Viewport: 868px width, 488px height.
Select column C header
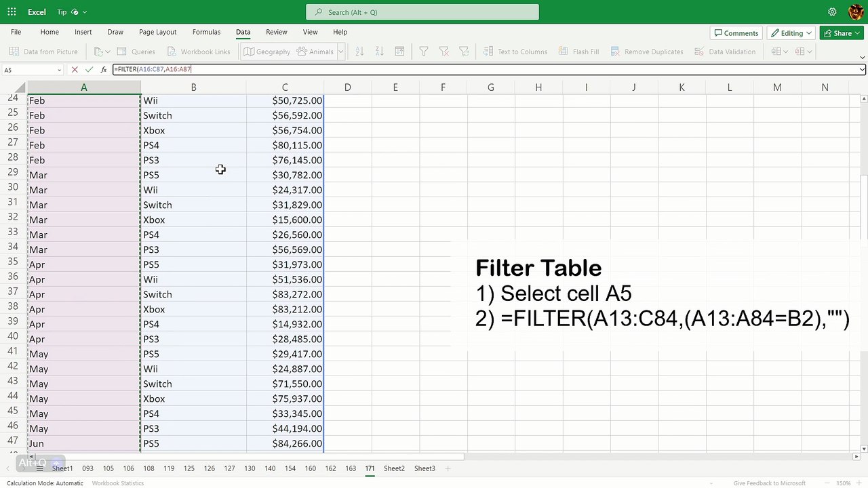(285, 87)
